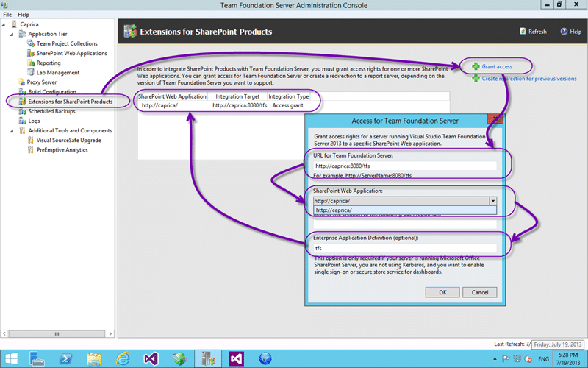This screenshot has width=588, height=368.
Task: Click the left arrow of the tree scrollbar
Action: coord(4,333)
